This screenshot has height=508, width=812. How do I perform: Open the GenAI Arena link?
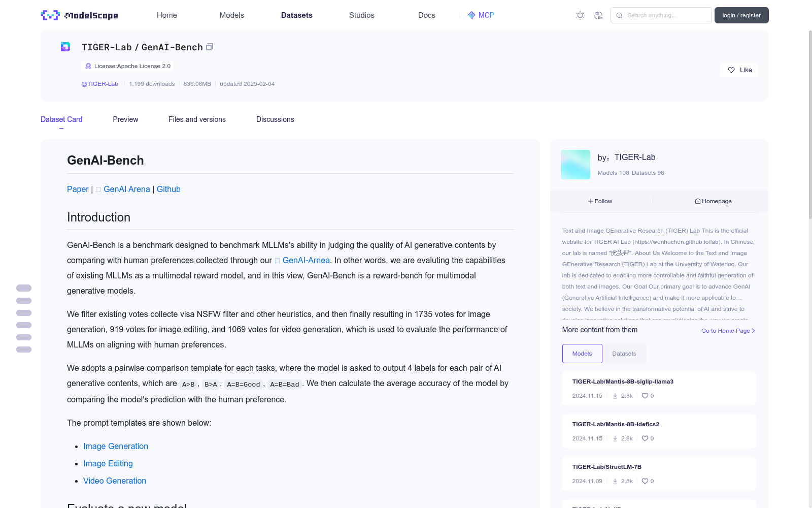pos(127,189)
